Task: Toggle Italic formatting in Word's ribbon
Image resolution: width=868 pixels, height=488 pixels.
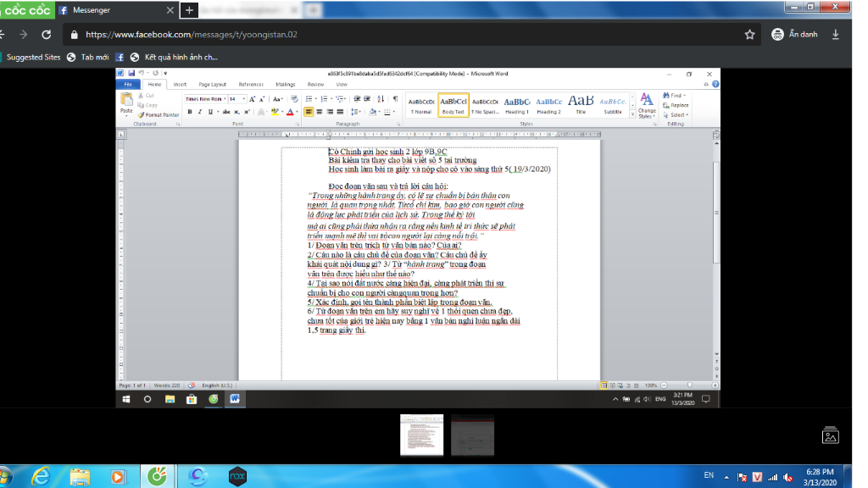Action: [x=200, y=112]
